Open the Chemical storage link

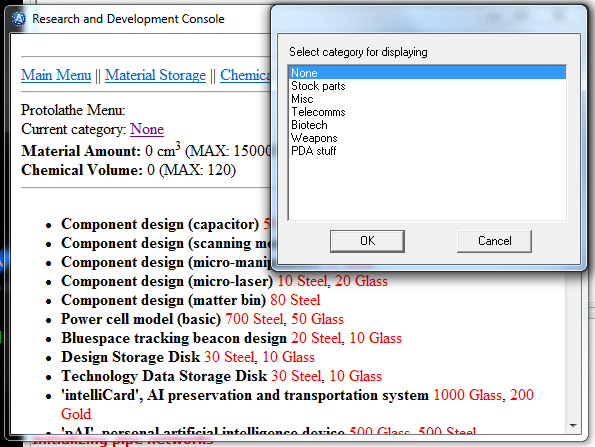tap(246, 75)
